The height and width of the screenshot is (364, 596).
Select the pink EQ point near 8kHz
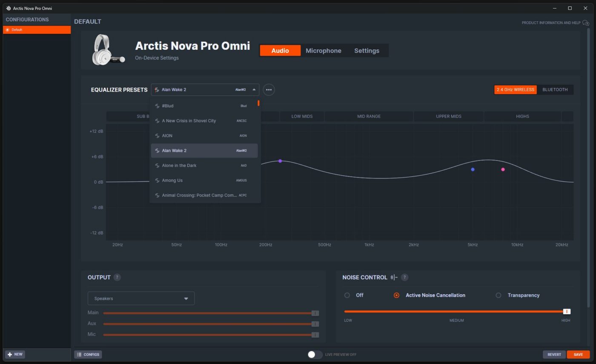(503, 169)
